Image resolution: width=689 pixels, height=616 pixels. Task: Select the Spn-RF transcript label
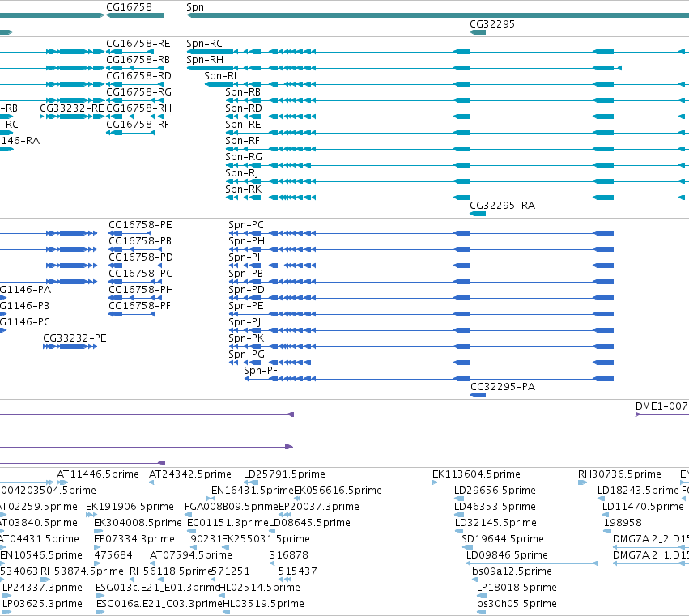(x=243, y=141)
